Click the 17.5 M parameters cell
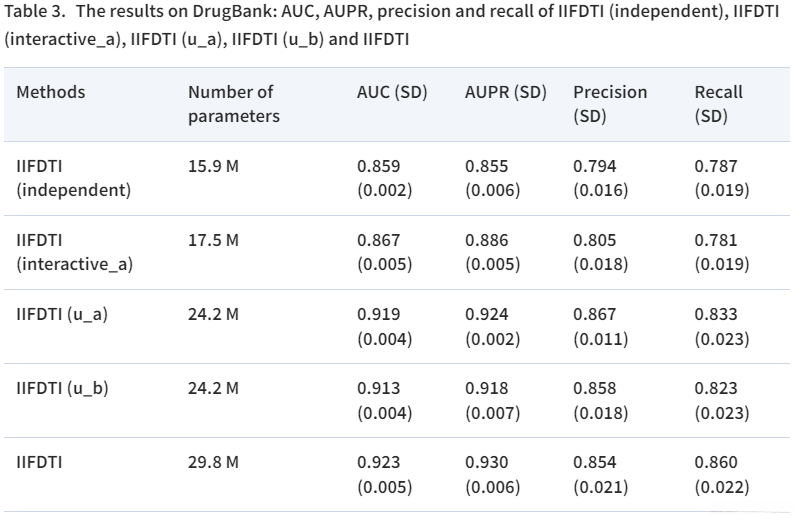This screenshot has width=810, height=524. click(x=213, y=240)
